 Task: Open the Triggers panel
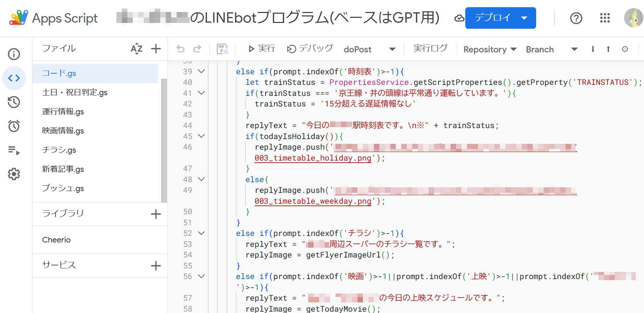click(x=14, y=126)
